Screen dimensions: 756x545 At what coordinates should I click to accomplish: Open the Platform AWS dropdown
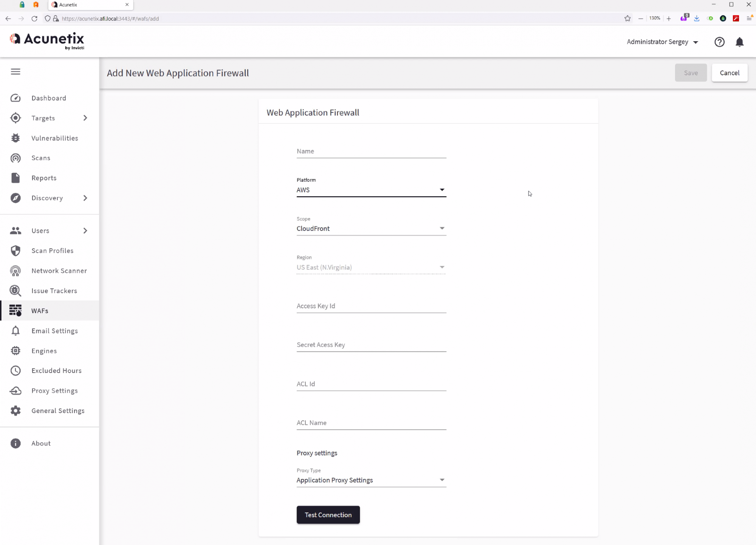click(x=371, y=190)
